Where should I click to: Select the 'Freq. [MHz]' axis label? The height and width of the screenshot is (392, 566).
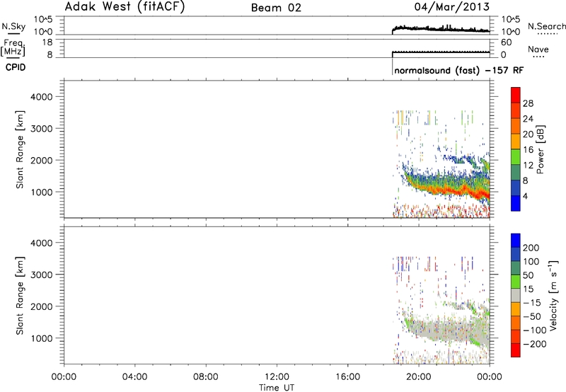point(13,47)
